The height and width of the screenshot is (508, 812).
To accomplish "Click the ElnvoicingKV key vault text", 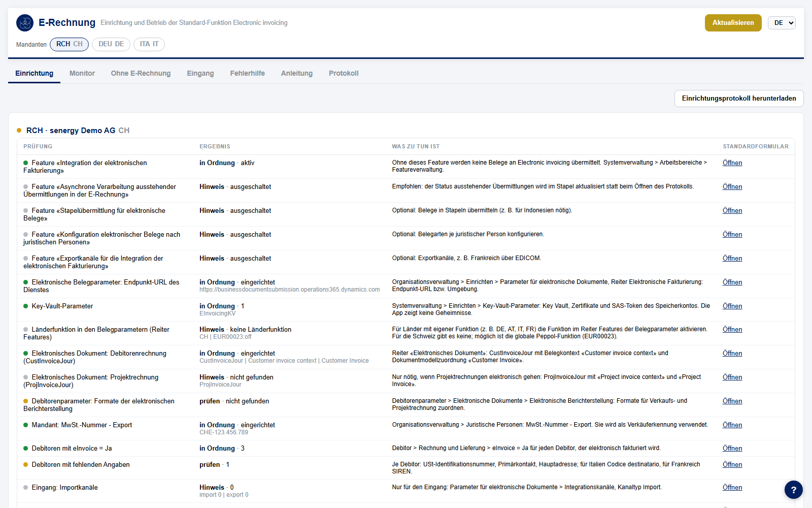I will click(218, 313).
